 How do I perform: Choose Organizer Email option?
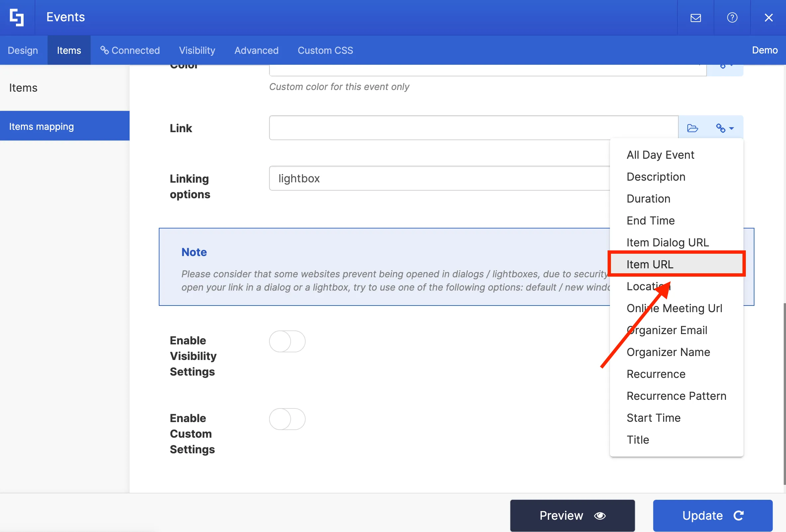pos(676,330)
